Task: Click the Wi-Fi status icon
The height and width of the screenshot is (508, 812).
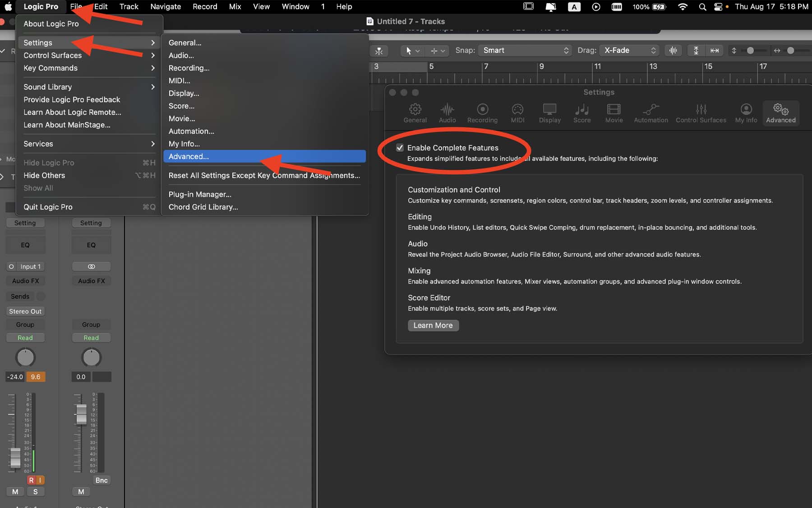Action: tap(683, 7)
